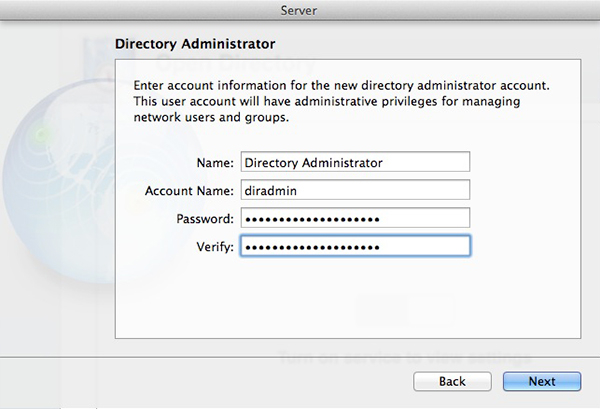Focus the Name field containing Directory Administrator
600x409 pixels.
[x=355, y=162]
